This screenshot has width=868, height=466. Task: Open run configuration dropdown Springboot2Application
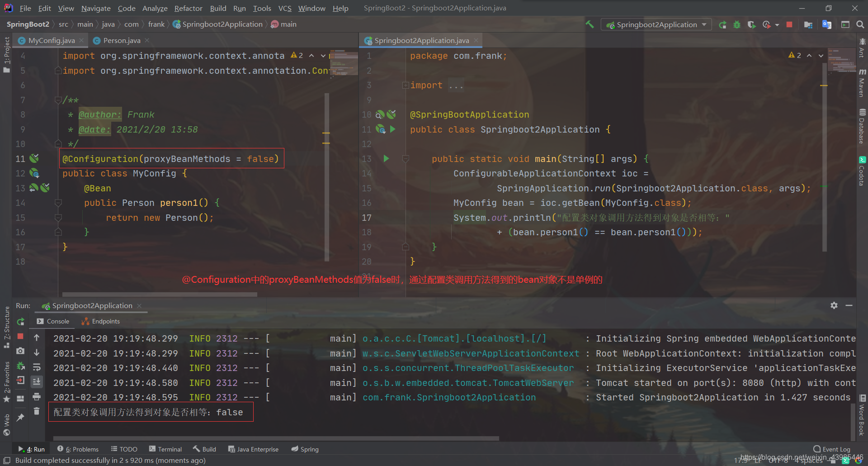pyautogui.click(x=656, y=24)
